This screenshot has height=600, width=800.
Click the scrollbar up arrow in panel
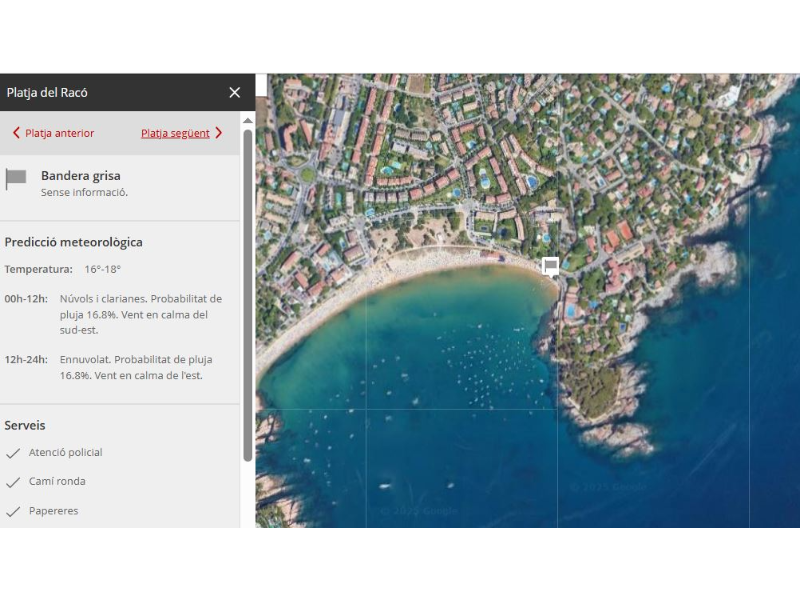click(248, 119)
